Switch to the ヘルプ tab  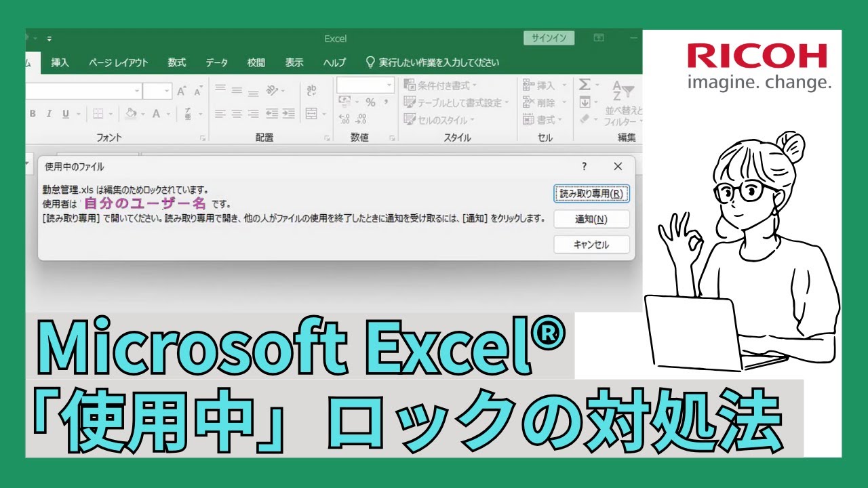click(x=334, y=62)
